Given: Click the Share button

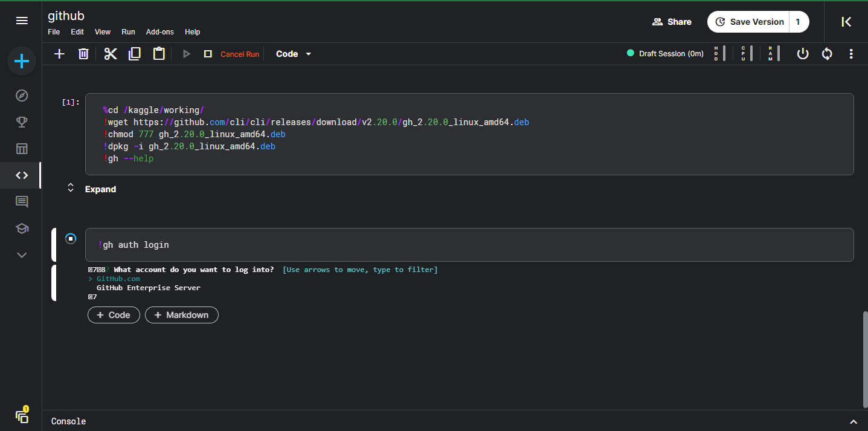Looking at the screenshot, I should pyautogui.click(x=672, y=22).
